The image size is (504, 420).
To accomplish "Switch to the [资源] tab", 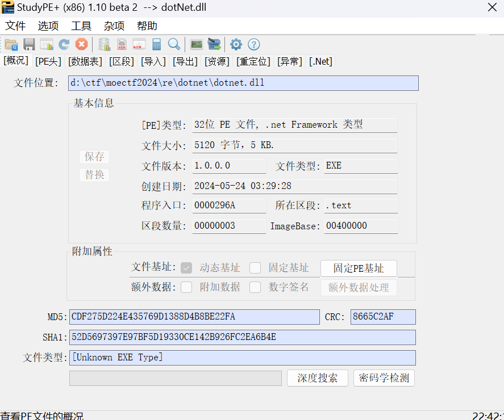I will click(217, 61).
